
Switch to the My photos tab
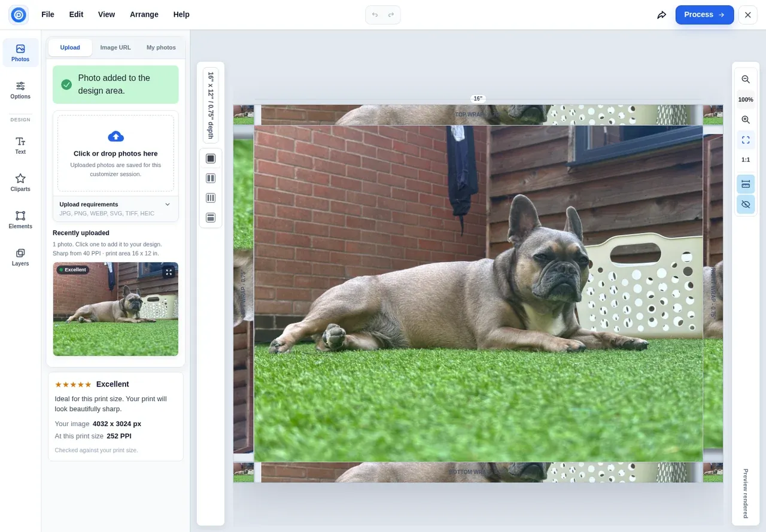(x=161, y=47)
